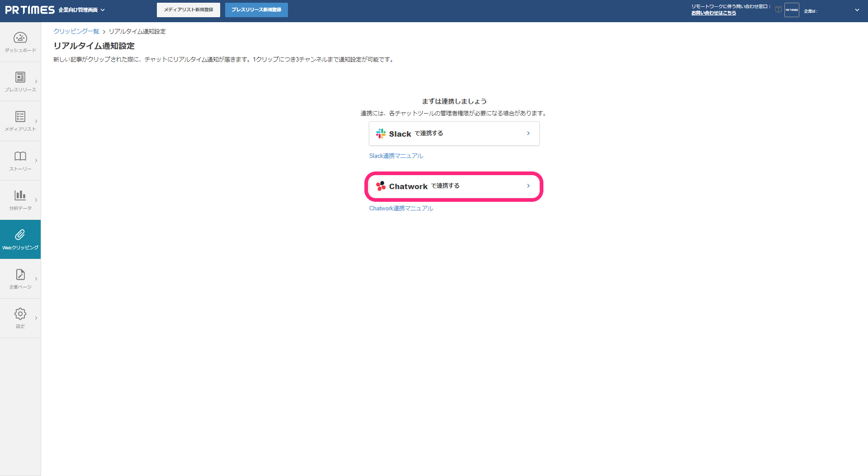View 分析データ chart icon
Image resolution: width=868 pixels, height=476 pixels.
[20, 195]
